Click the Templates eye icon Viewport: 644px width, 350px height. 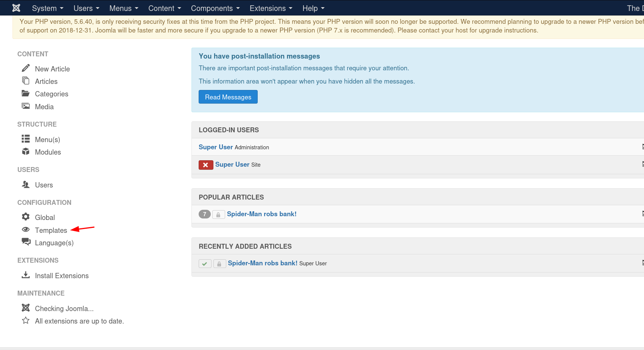click(x=26, y=230)
